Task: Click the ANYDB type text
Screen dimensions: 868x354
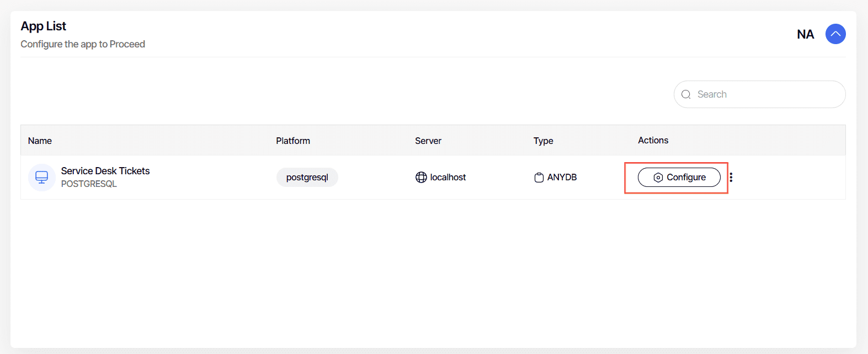Action: tap(562, 178)
